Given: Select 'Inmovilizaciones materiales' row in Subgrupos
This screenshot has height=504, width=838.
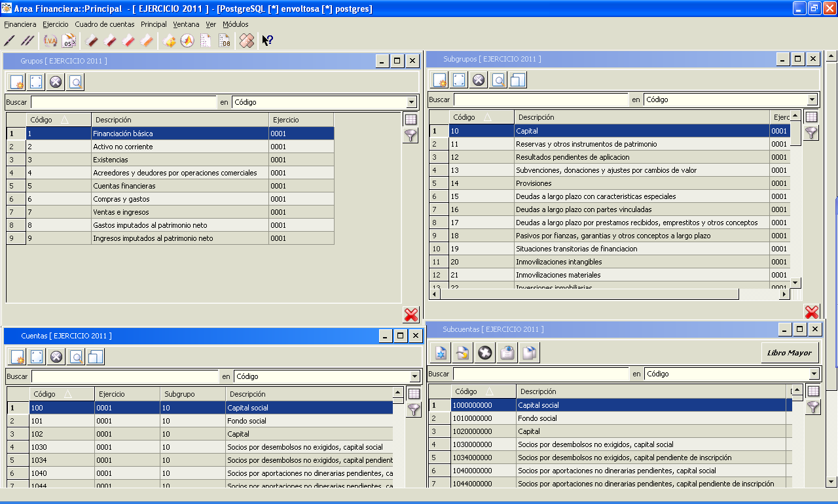Looking at the screenshot, I should [610, 275].
